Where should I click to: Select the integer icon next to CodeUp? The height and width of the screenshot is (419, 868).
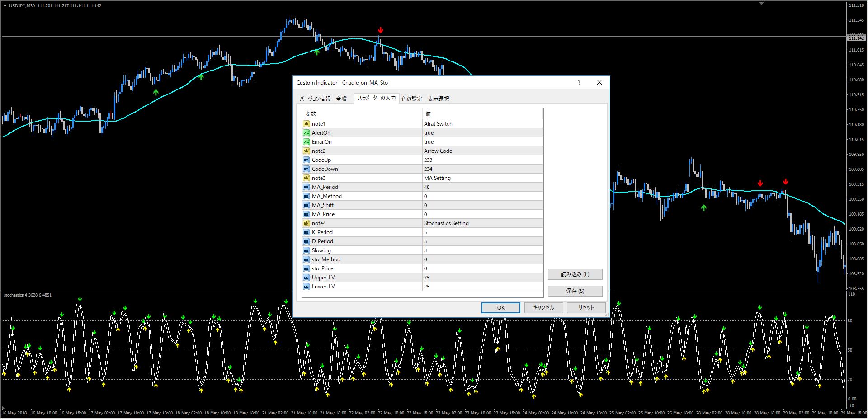click(306, 160)
